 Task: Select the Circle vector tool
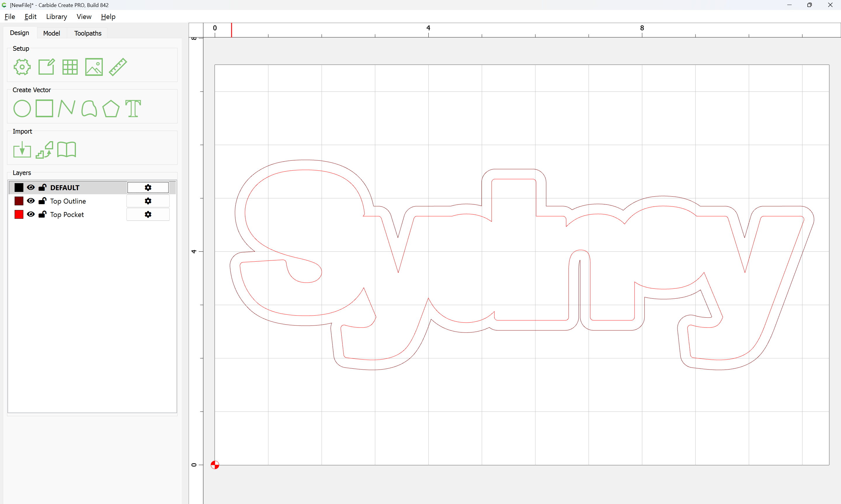click(x=22, y=109)
